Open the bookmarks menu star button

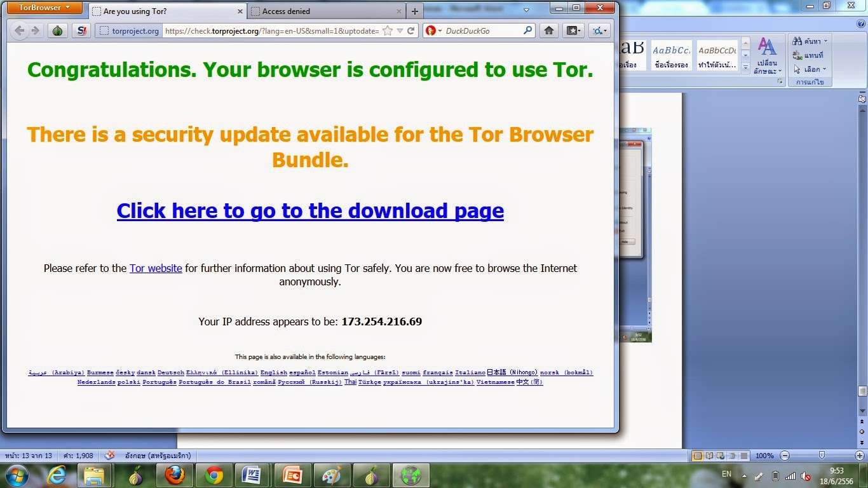click(574, 30)
